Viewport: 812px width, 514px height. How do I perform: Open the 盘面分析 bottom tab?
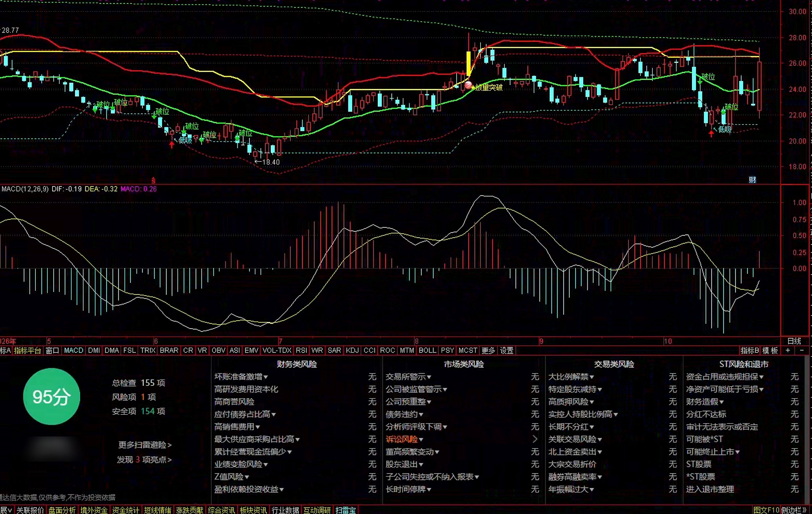(x=62, y=510)
